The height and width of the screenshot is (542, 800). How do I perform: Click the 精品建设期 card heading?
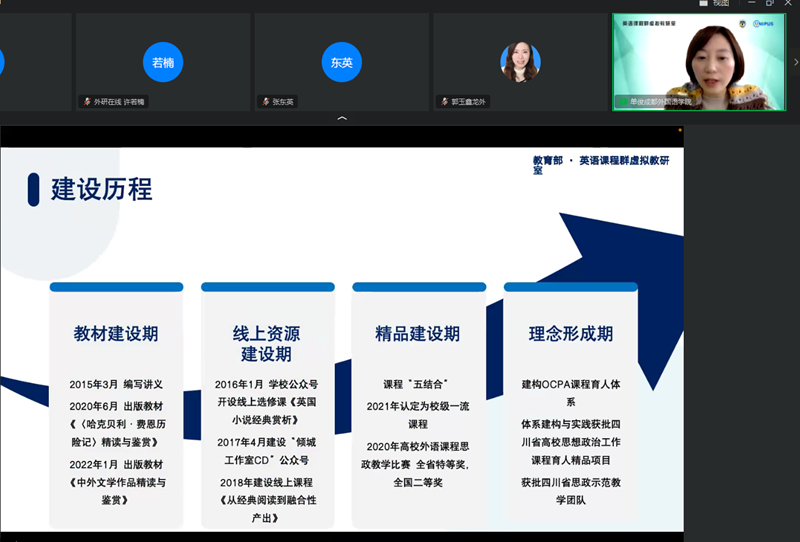(417, 333)
